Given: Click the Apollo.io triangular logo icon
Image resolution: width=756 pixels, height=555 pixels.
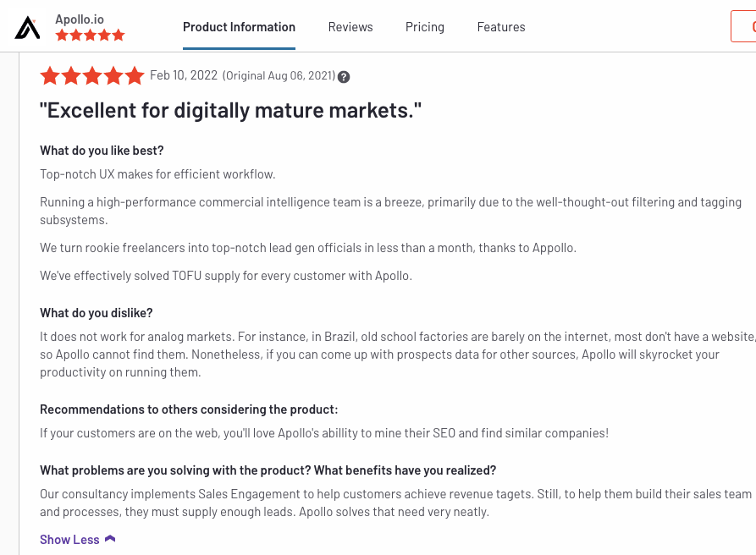Looking at the screenshot, I should tap(27, 27).
